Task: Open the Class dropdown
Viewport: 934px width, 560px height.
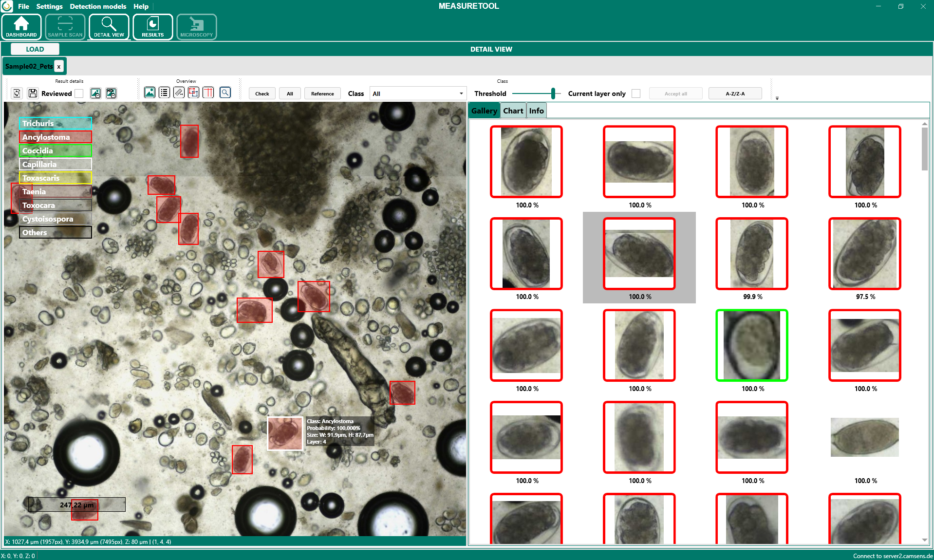Action: tap(418, 93)
